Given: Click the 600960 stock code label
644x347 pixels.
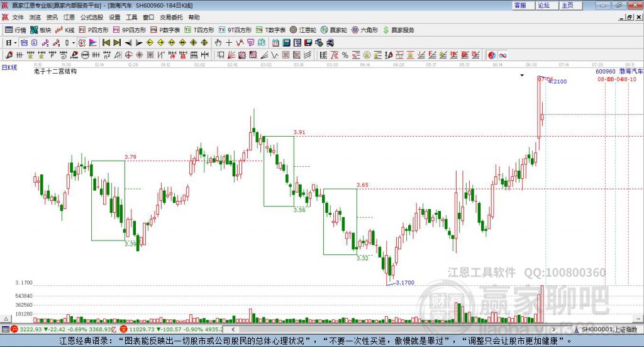Looking at the screenshot, I should [606, 72].
